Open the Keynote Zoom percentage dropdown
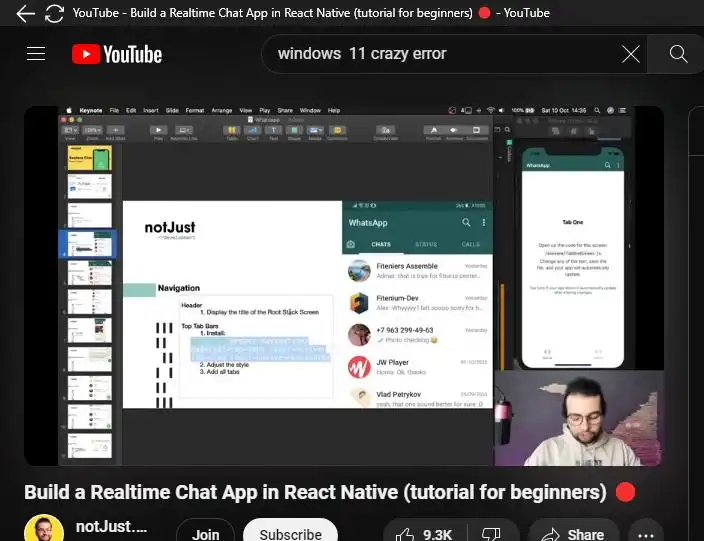The image size is (704, 541). pos(92,130)
